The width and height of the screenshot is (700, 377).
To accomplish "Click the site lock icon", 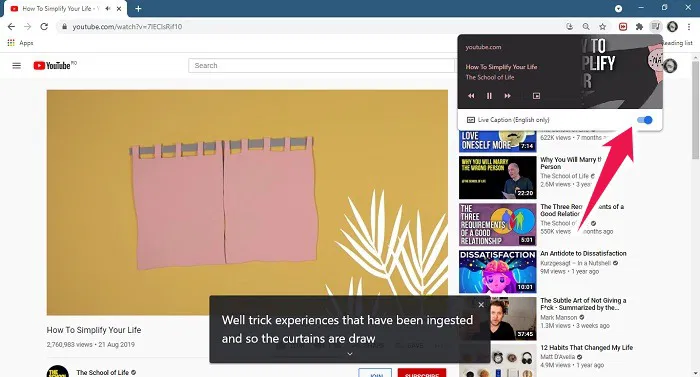I will coord(65,27).
